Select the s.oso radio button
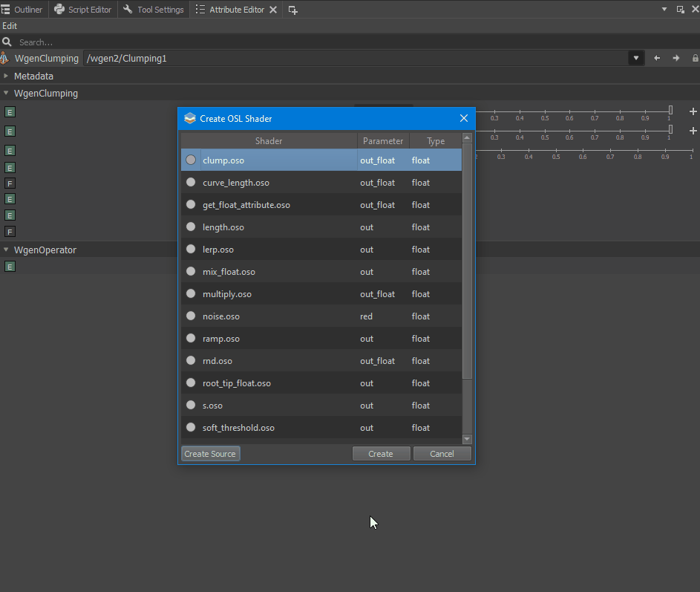The height and width of the screenshot is (592, 700). coord(191,406)
